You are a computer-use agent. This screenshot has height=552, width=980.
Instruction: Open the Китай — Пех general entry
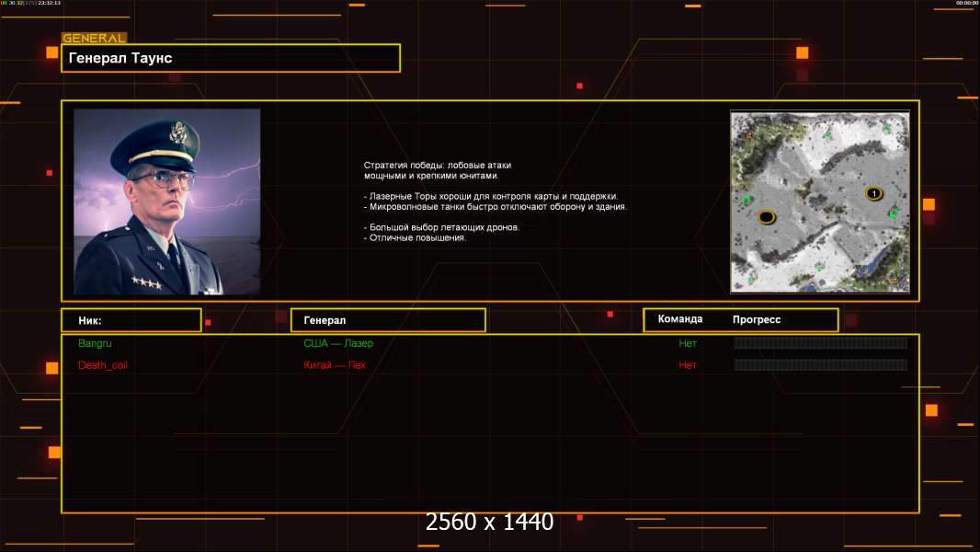point(335,365)
